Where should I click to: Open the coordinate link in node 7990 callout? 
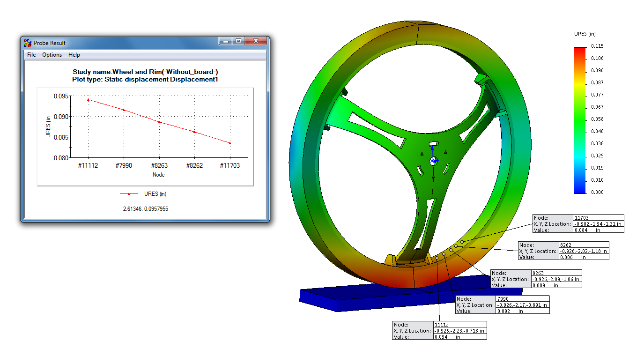pyautogui.click(x=521, y=304)
